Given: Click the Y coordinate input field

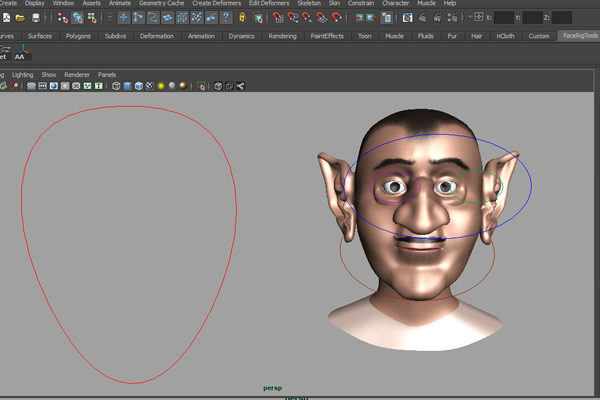Looking at the screenshot, I should (532, 18).
